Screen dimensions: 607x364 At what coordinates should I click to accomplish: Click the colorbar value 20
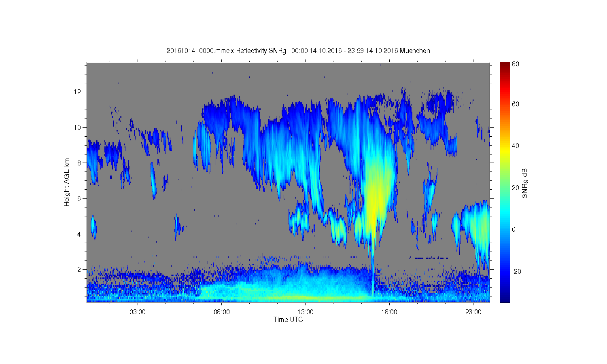[516, 187]
